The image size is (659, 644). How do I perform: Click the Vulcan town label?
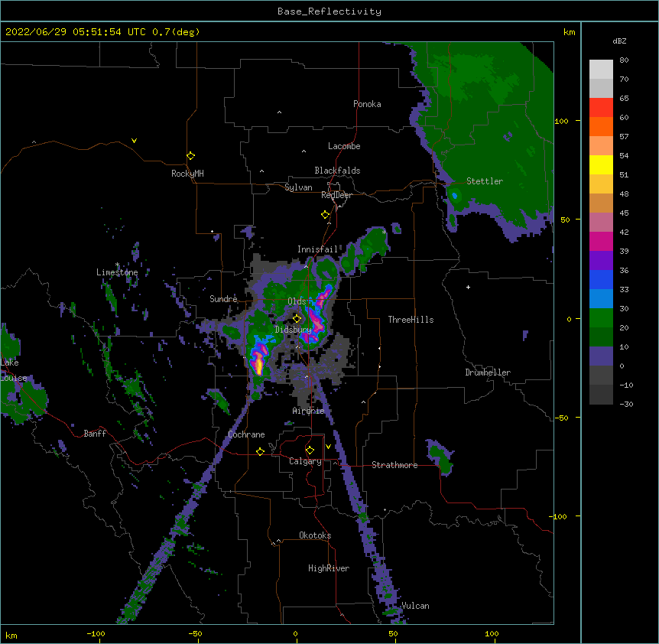click(x=415, y=606)
